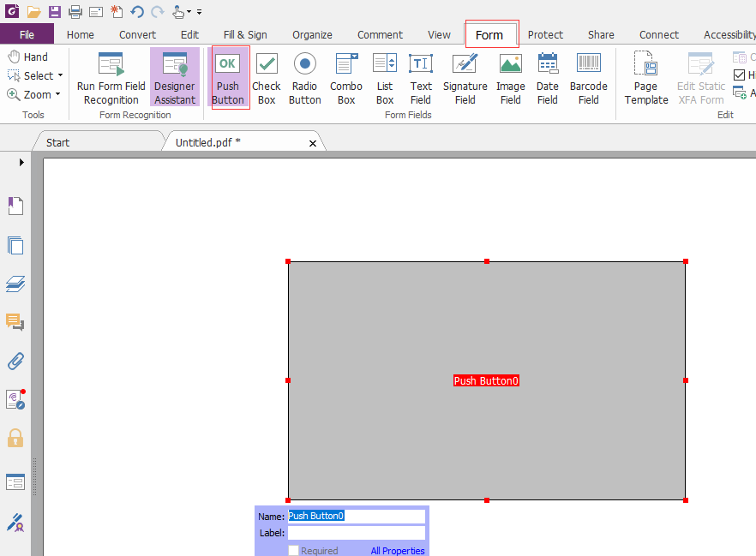
Task: Open the Attachments panel paperclip icon
Action: (15, 361)
